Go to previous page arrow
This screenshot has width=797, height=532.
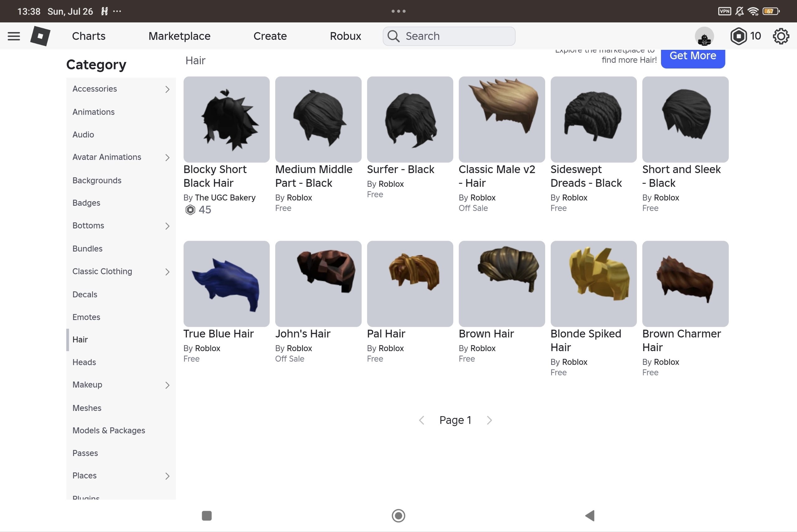tap(422, 420)
